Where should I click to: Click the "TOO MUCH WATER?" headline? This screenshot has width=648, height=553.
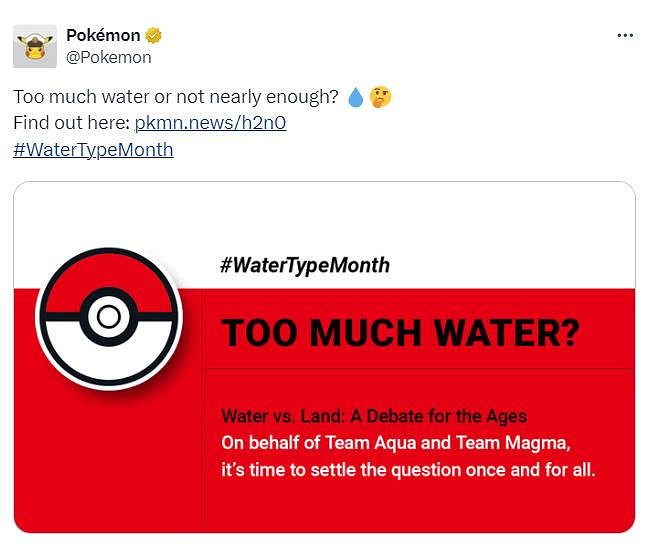tap(400, 333)
